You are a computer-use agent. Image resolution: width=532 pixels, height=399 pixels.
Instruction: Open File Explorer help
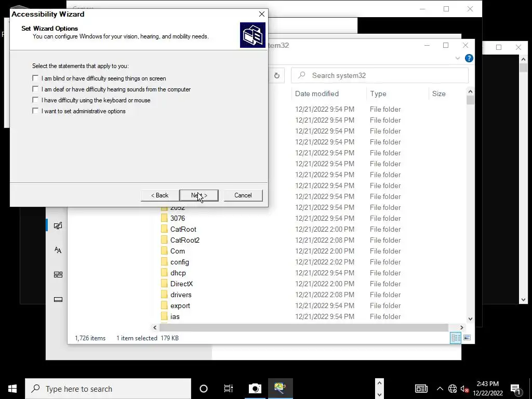tap(469, 58)
